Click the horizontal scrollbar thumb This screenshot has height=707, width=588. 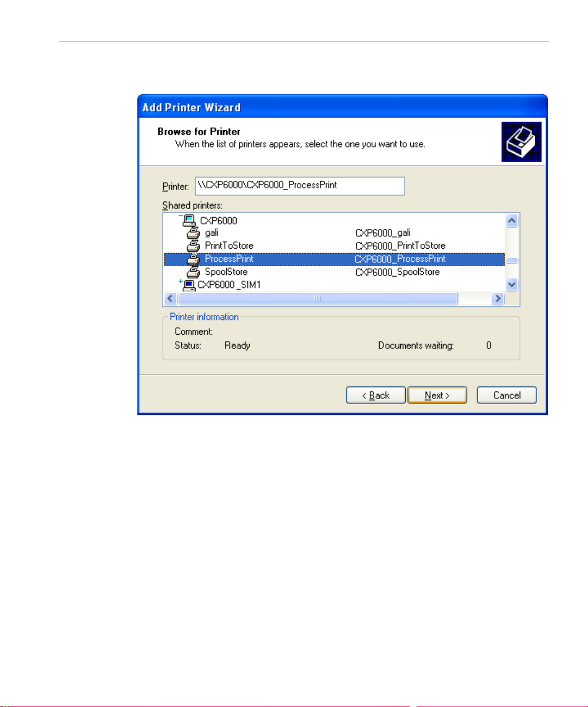click(318, 298)
